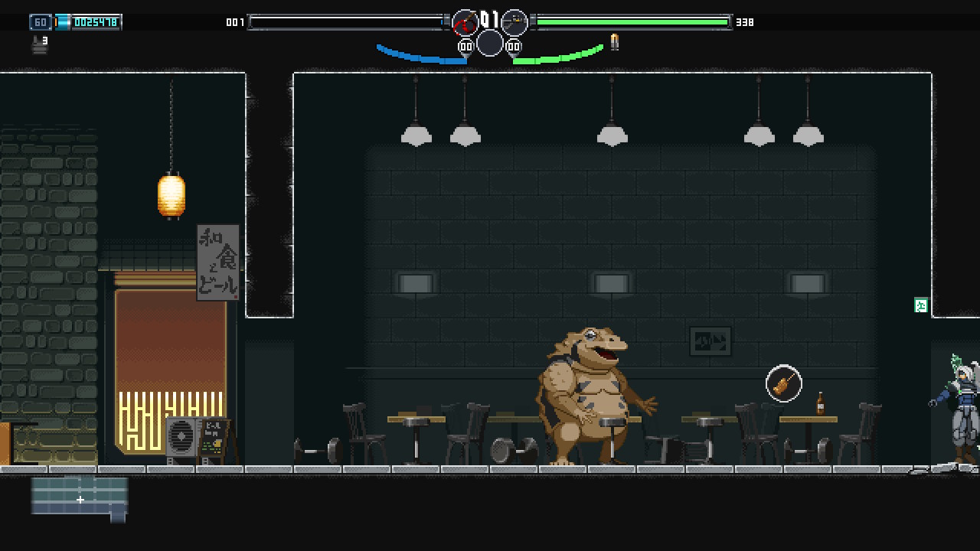Click the hanging Japanese restaurant sign
The image size is (980, 551).
point(218,262)
